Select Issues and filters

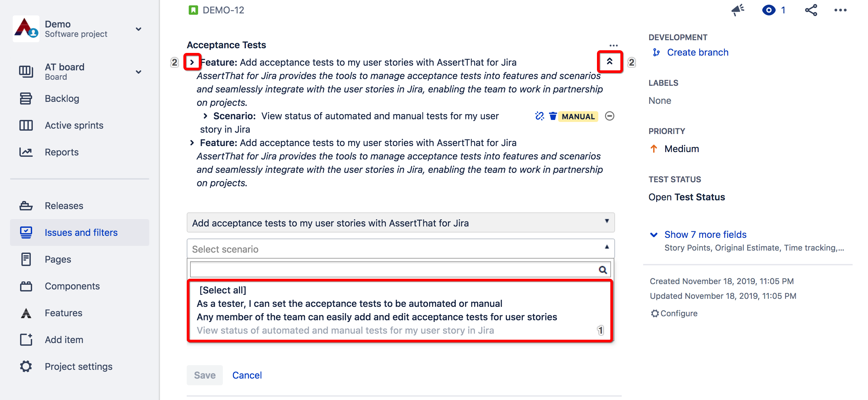coord(80,232)
